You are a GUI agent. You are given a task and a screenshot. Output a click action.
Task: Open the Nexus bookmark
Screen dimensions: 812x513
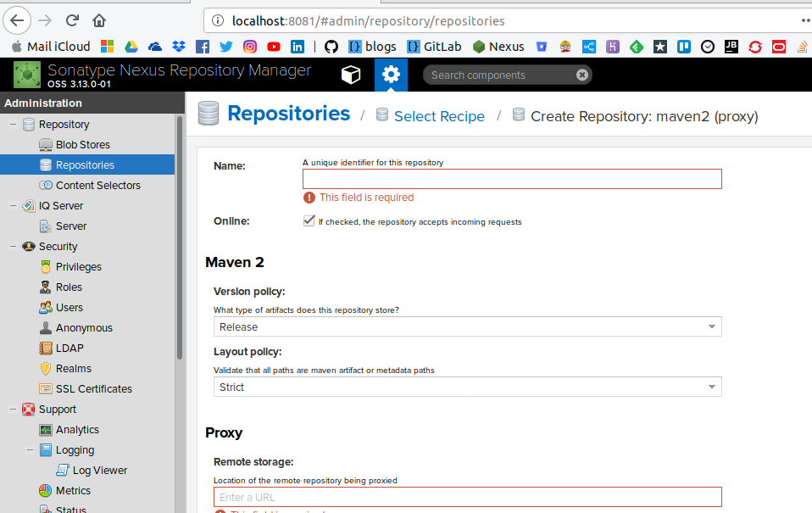[x=498, y=47]
